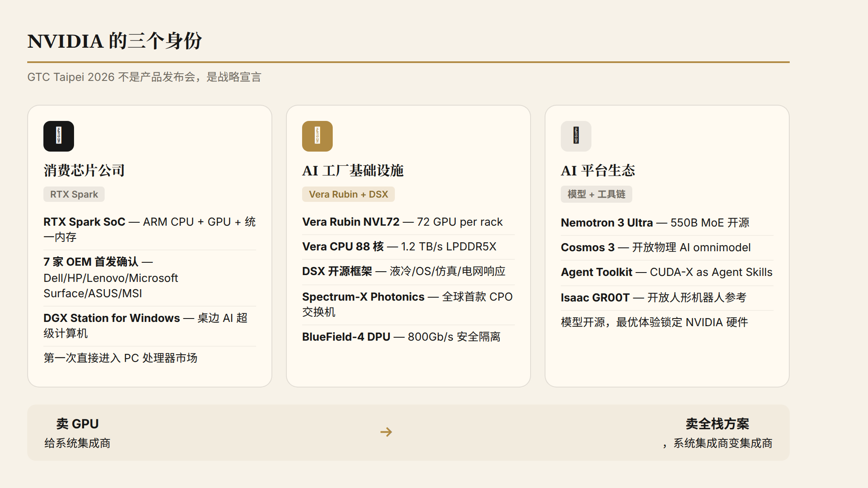Click the DGX Station for Windows line

pyautogui.click(x=150, y=326)
